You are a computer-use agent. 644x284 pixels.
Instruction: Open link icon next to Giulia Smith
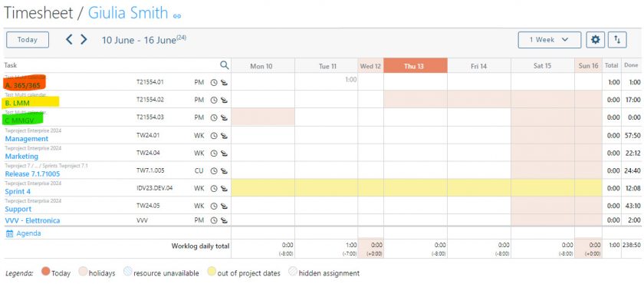(x=177, y=16)
